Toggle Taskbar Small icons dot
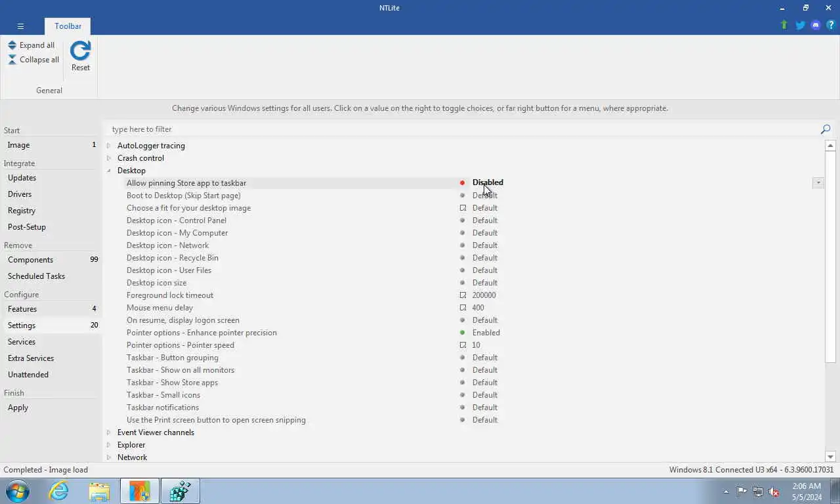The height and width of the screenshot is (504, 840). click(463, 395)
